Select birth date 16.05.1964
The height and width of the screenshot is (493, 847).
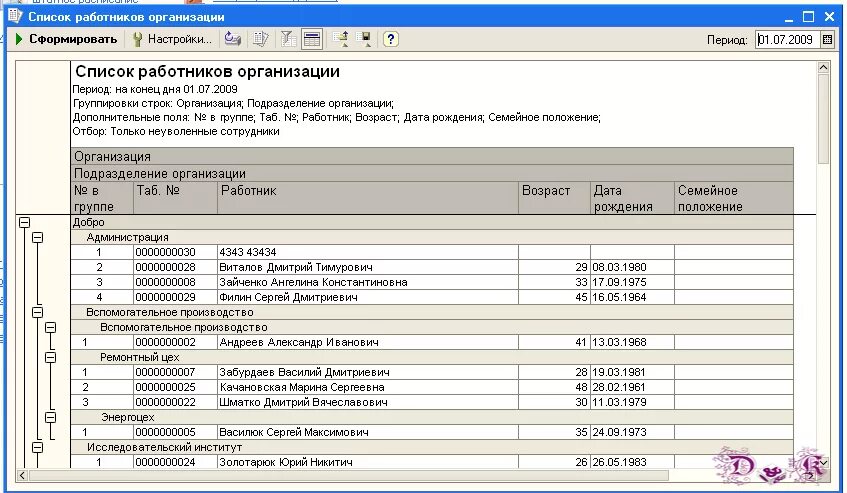coord(619,297)
